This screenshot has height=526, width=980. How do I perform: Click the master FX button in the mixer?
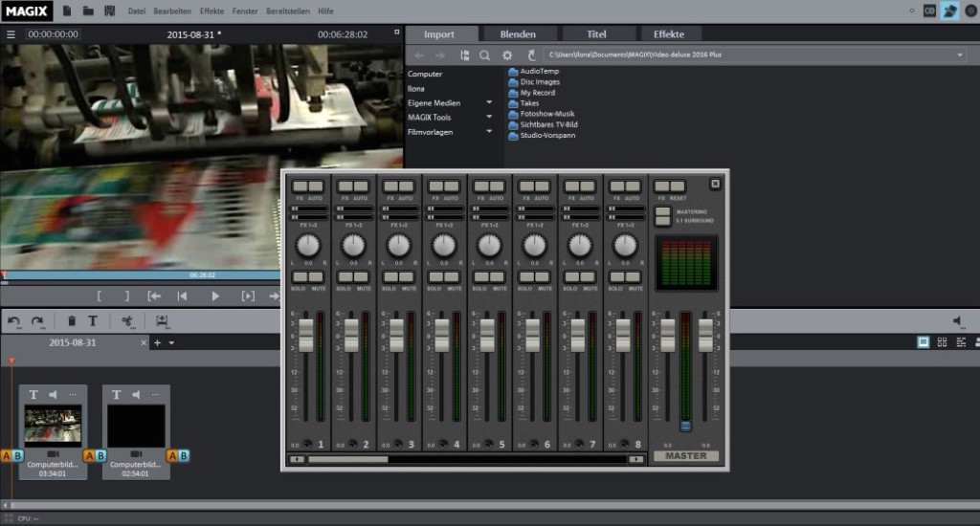click(x=661, y=186)
